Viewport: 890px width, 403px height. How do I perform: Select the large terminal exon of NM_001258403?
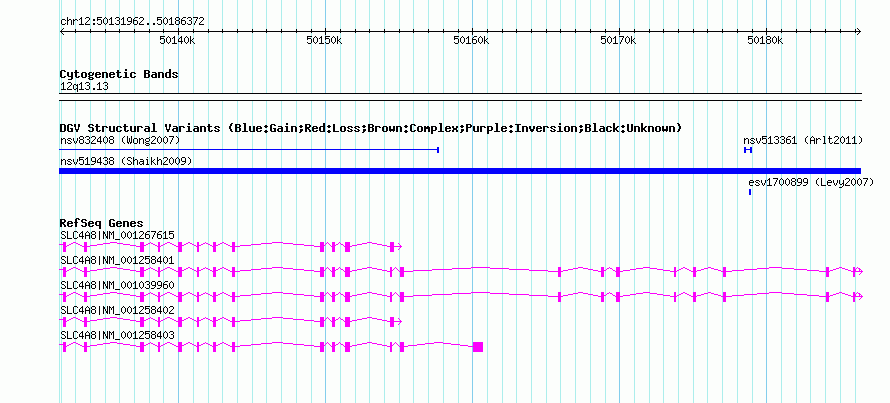pyautogui.click(x=478, y=347)
